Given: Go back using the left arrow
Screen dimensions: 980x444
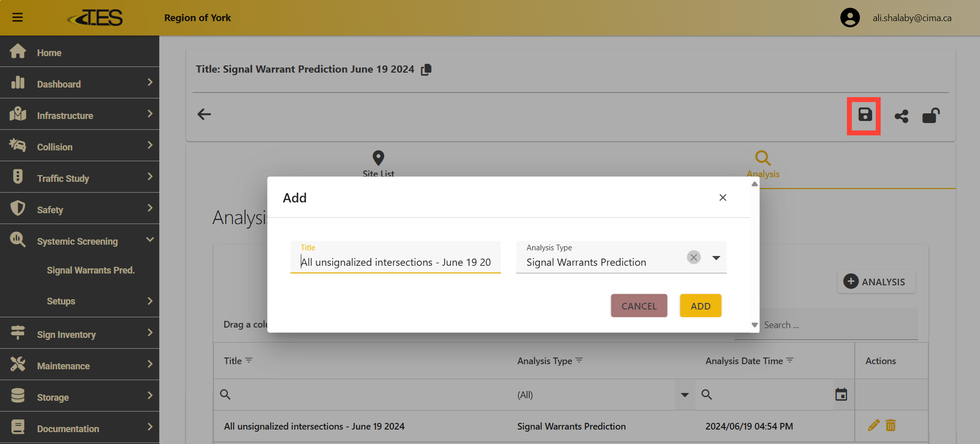Looking at the screenshot, I should click(204, 114).
